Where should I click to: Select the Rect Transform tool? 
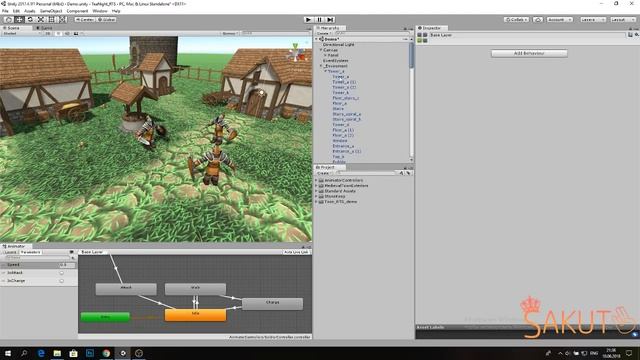pyautogui.click(x=52, y=20)
